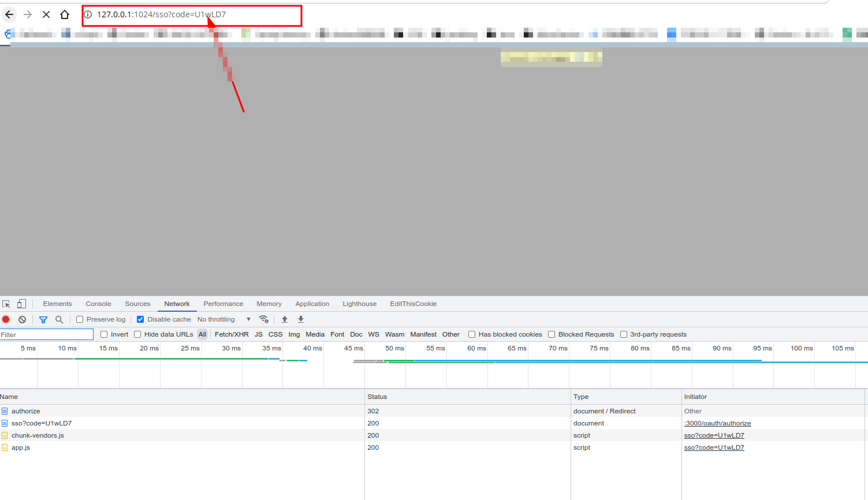Go back using the browser back arrow

pos(9,14)
